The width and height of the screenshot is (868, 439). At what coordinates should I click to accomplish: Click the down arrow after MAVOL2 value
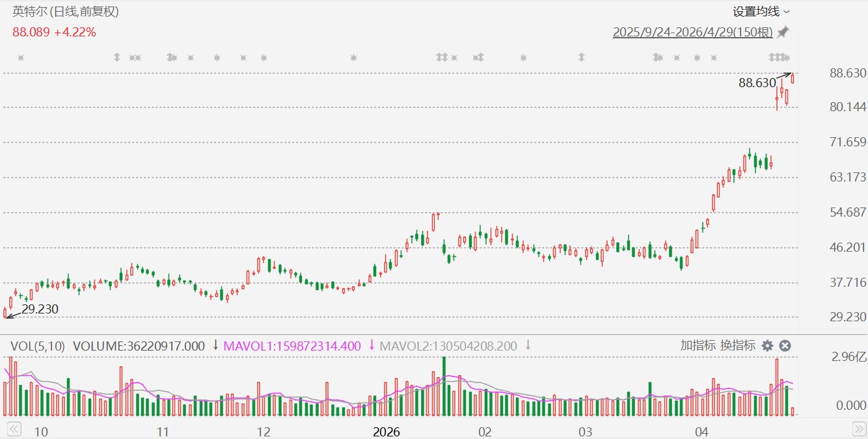coord(528,345)
